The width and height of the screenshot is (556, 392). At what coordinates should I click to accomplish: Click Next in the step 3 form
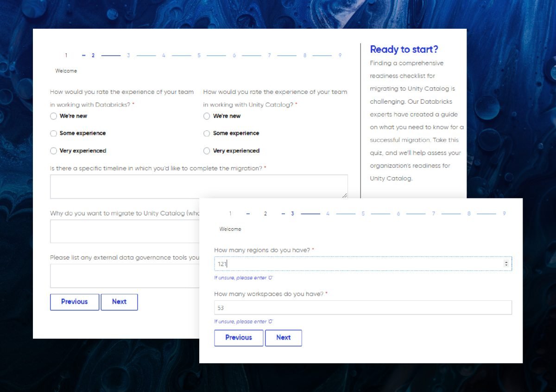coord(284,338)
